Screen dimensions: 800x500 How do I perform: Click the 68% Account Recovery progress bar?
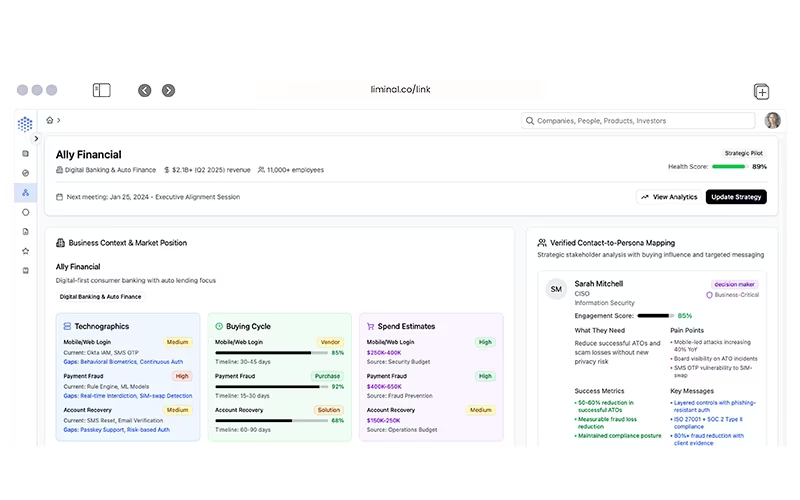click(x=271, y=420)
